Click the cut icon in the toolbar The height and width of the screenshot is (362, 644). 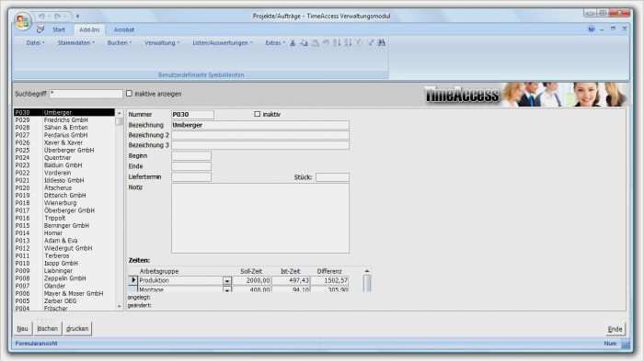293,42
